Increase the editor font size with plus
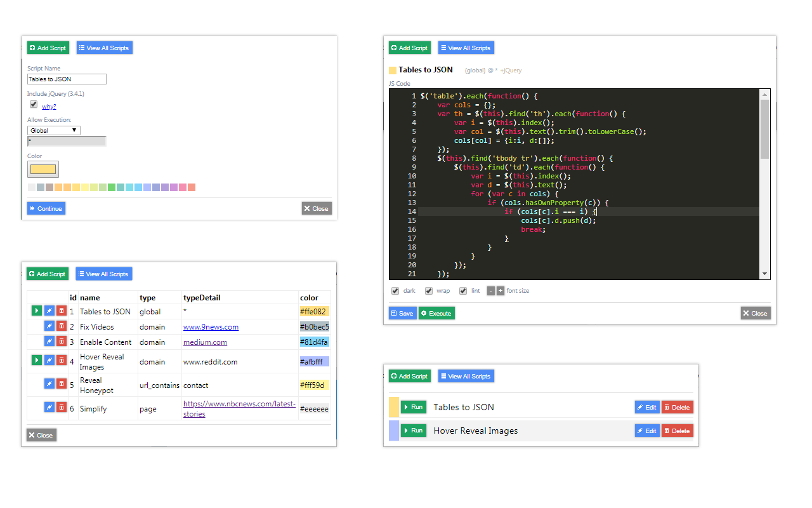The height and width of the screenshot is (508, 812). (x=500, y=291)
